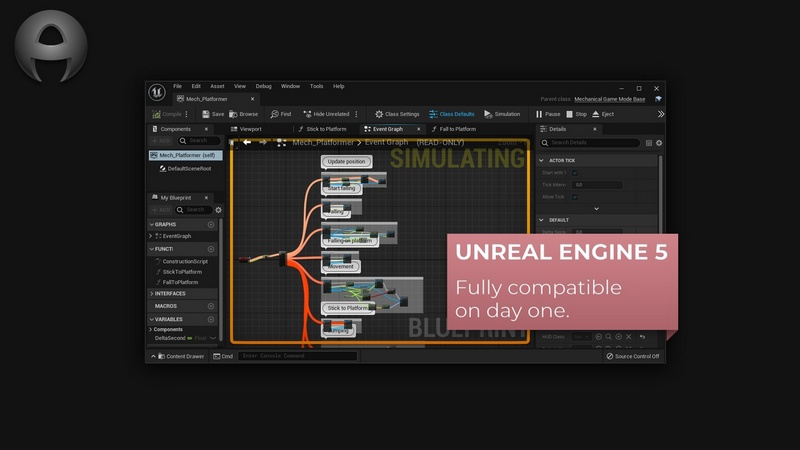
Task: Add new graph with plus icon
Action: coord(211,225)
